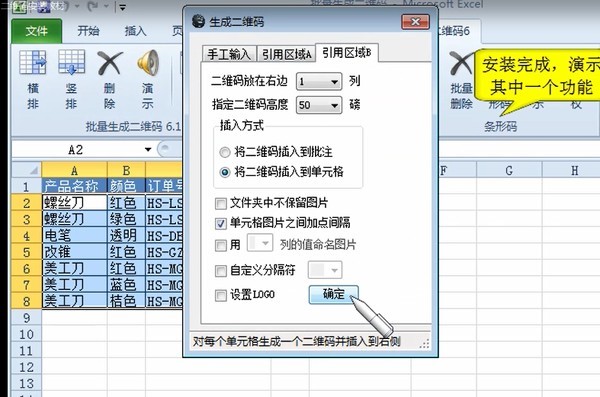The height and width of the screenshot is (397, 600).
Task: Click cell A6 containing 美工刀
Action: coord(74,268)
